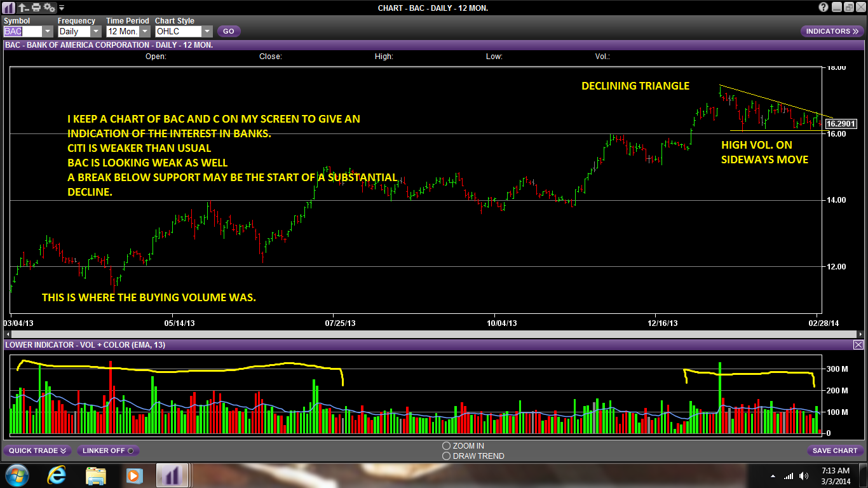The image size is (868, 488).
Task: Open Internet Explorer from the taskbar
Action: coord(57,475)
